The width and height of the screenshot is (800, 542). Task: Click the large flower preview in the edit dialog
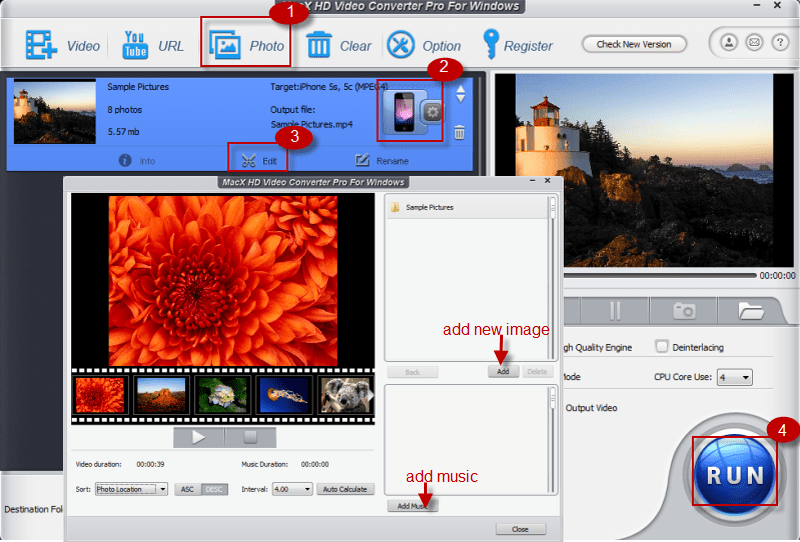[223, 281]
